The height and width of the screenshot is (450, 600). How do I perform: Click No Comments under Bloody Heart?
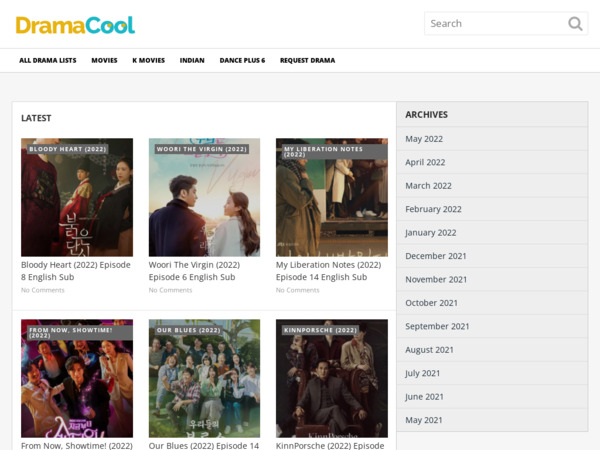(x=43, y=290)
